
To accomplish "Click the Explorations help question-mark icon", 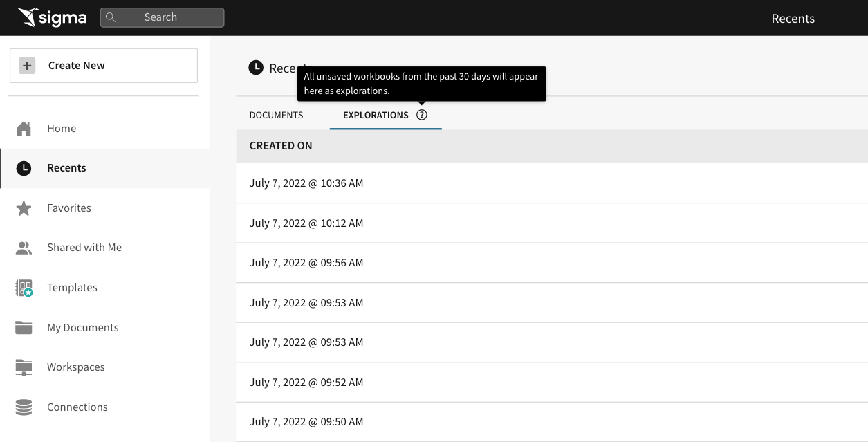I will 422,115.
